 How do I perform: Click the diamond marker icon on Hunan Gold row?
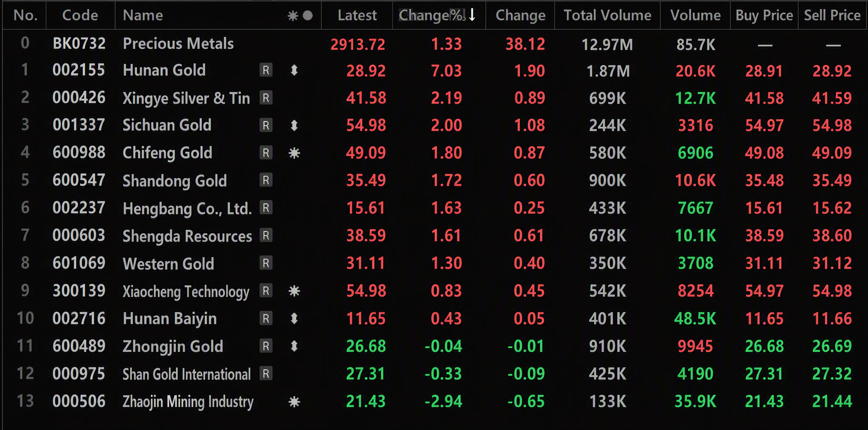[x=294, y=71]
